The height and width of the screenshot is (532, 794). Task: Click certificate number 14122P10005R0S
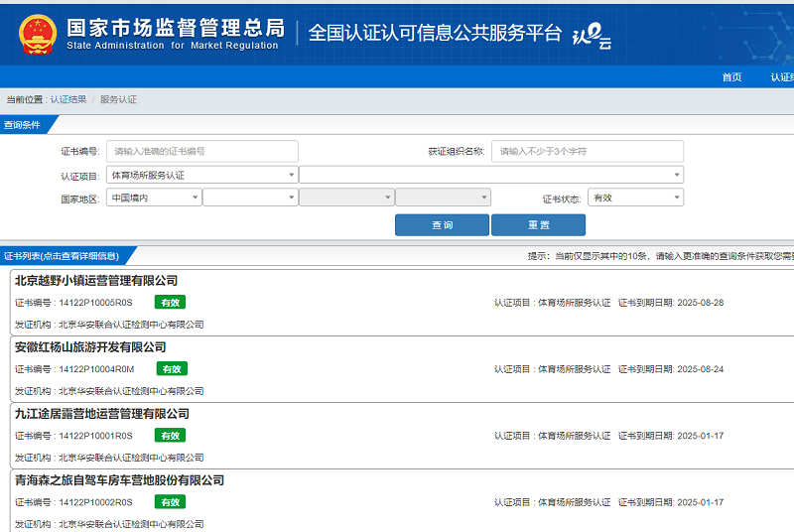tap(95, 303)
